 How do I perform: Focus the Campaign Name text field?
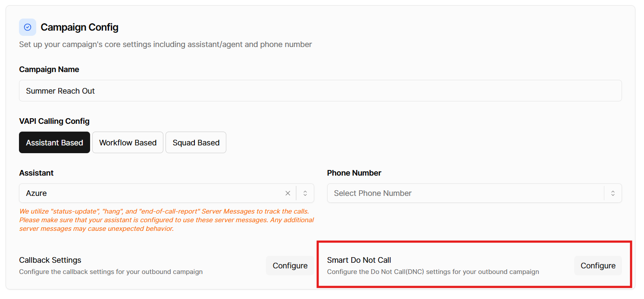[x=320, y=91]
